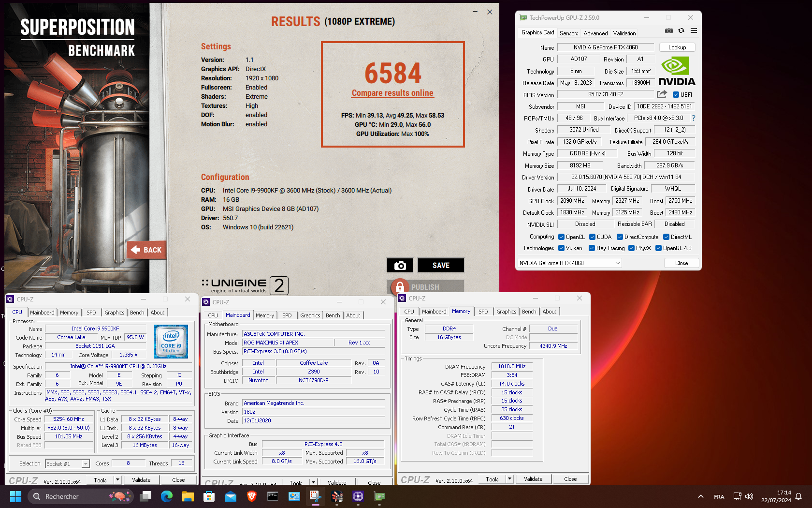Switch to the Advanced tab in GPU-Z
812x508 pixels.
595,33
